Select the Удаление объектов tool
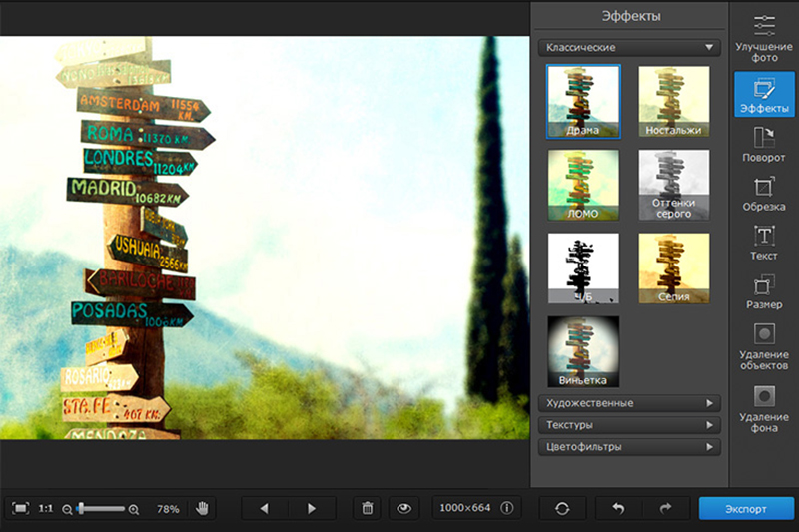The image size is (799, 532). 764,345
